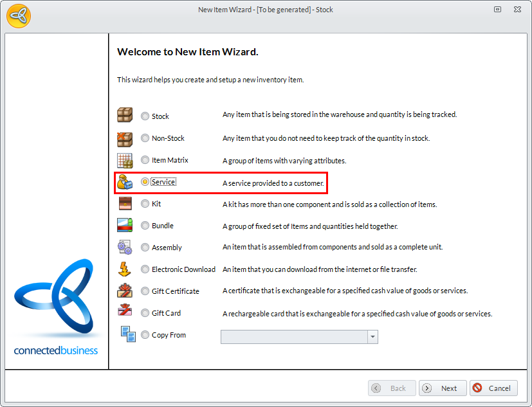Click the Next button

click(443, 388)
